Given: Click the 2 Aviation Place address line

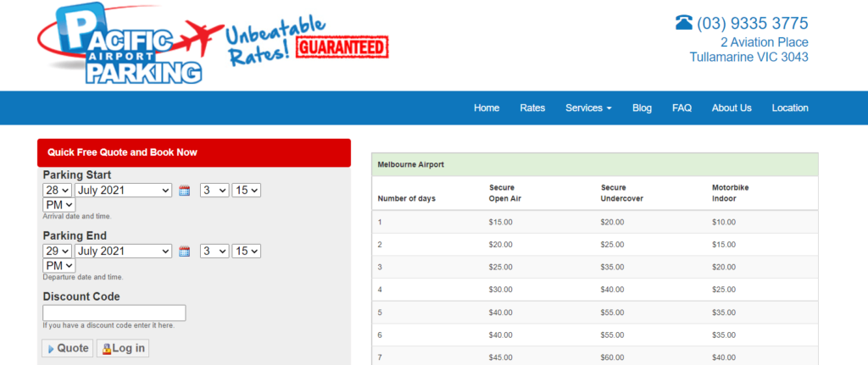Looking at the screenshot, I should 765,42.
